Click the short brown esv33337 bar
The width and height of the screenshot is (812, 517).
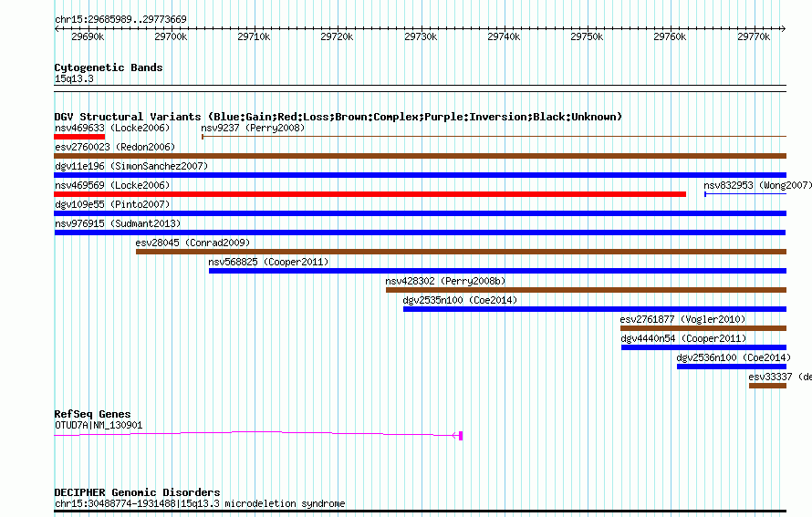pyautogui.click(x=767, y=386)
